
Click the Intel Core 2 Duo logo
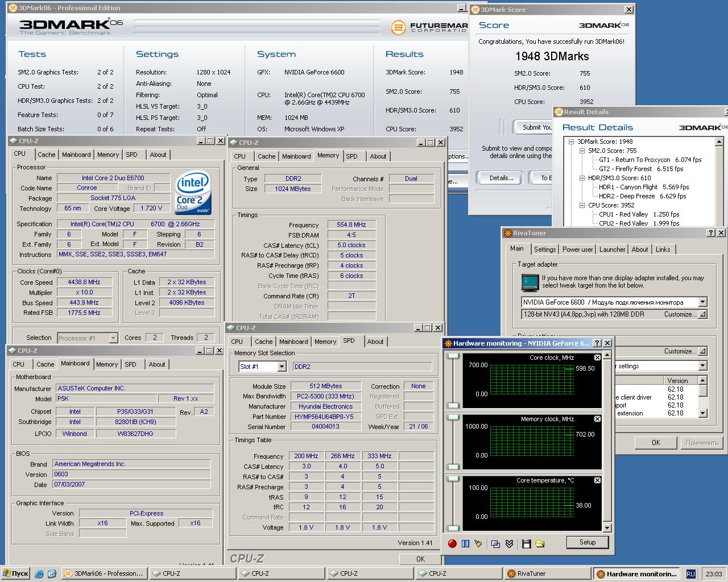point(193,193)
